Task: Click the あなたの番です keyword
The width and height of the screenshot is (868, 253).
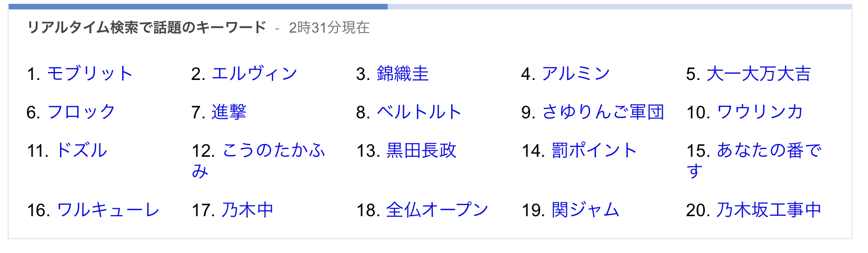Action: [x=769, y=150]
